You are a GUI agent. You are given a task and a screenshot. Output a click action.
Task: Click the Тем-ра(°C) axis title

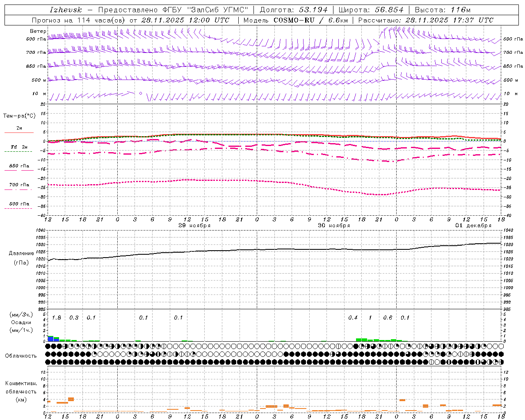pyautogui.click(x=19, y=116)
